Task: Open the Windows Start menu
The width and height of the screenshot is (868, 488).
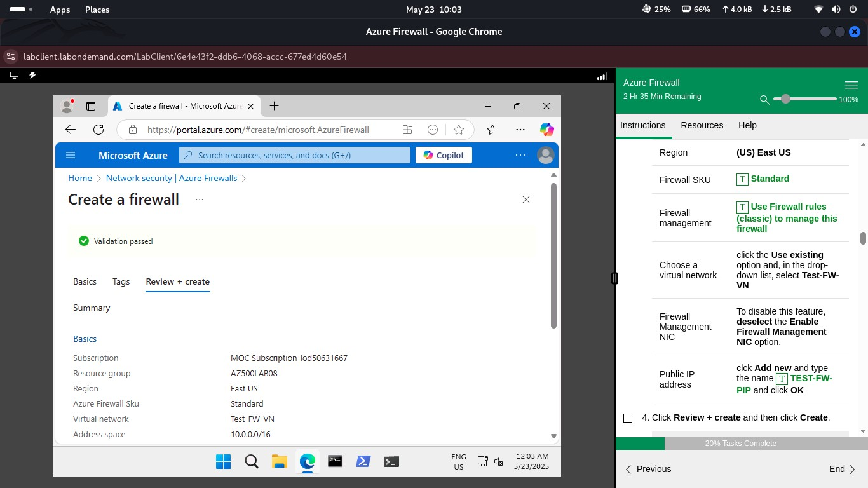Action: (223, 461)
